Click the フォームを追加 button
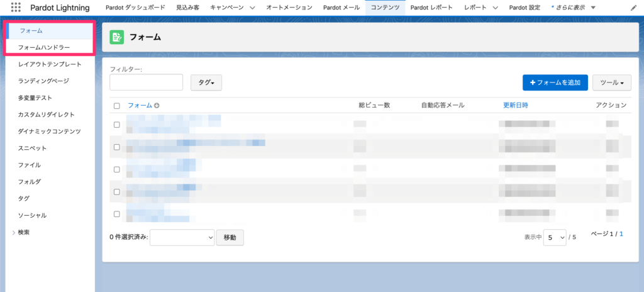 tap(555, 82)
